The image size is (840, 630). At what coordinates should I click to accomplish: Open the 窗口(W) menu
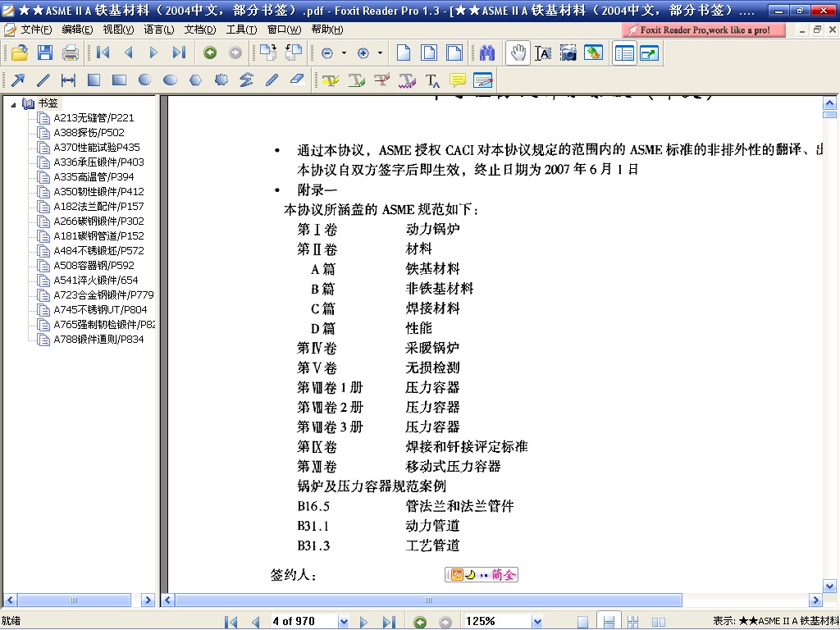[x=284, y=30]
